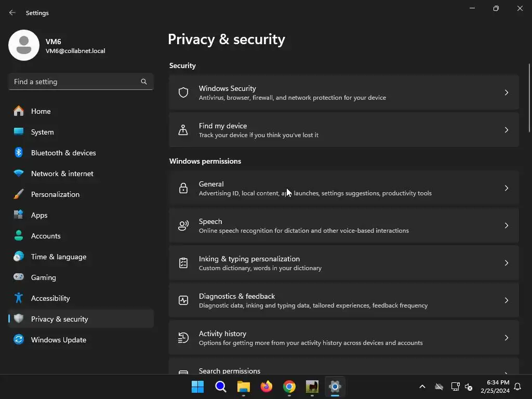The width and height of the screenshot is (532, 399).
Task: Select Home in the sidebar
Action: (x=81, y=111)
